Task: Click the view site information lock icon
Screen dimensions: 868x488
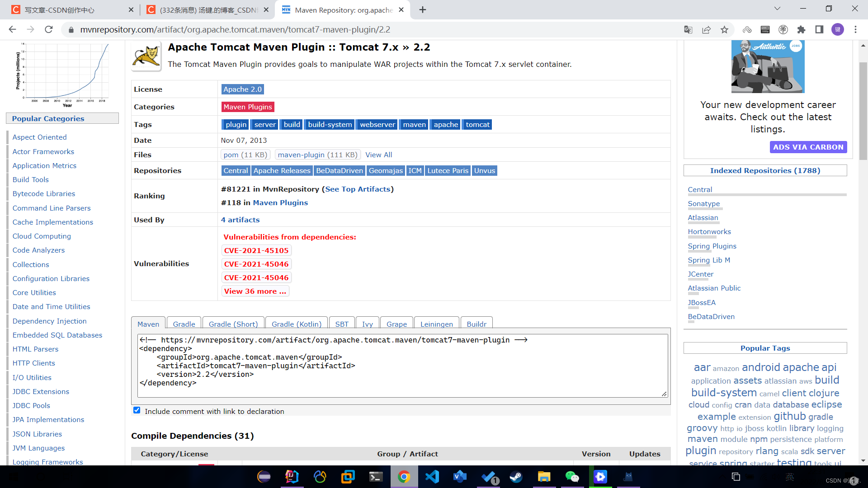Action: 71,30
